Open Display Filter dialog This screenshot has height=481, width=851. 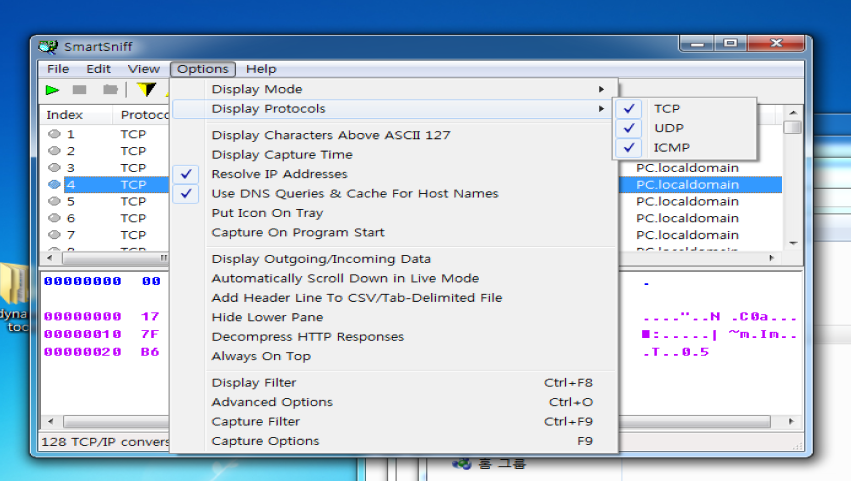395,382
